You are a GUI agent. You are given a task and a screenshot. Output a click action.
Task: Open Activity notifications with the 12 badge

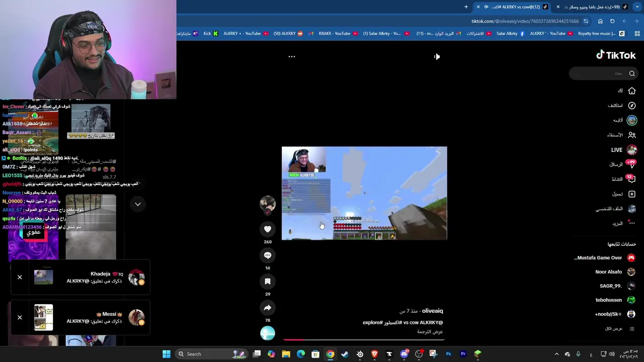pos(624,179)
